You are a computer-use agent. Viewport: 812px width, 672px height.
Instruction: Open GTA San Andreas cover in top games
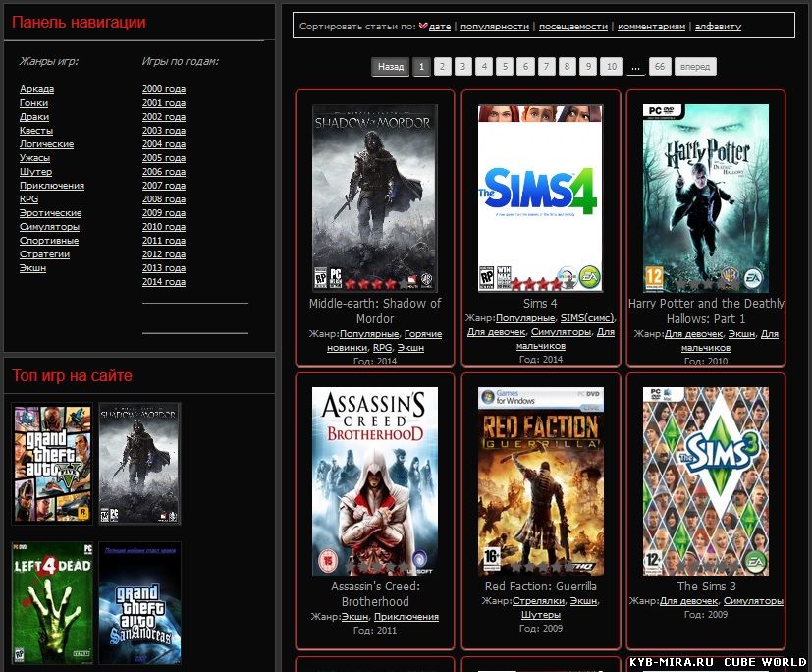point(139,603)
